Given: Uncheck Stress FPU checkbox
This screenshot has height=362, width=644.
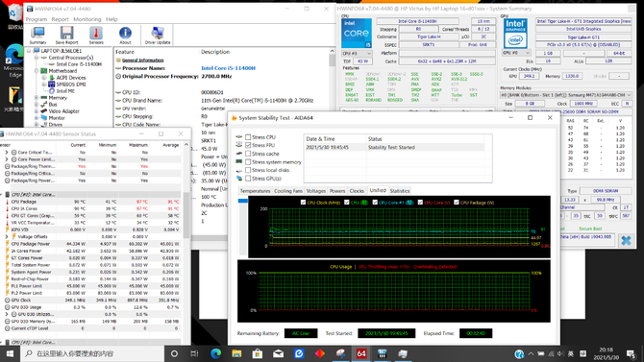Looking at the screenshot, I should [x=248, y=145].
